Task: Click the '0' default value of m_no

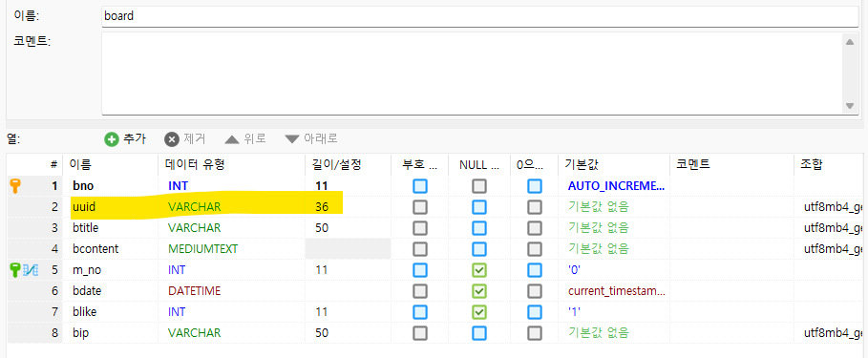Action: pos(574,270)
